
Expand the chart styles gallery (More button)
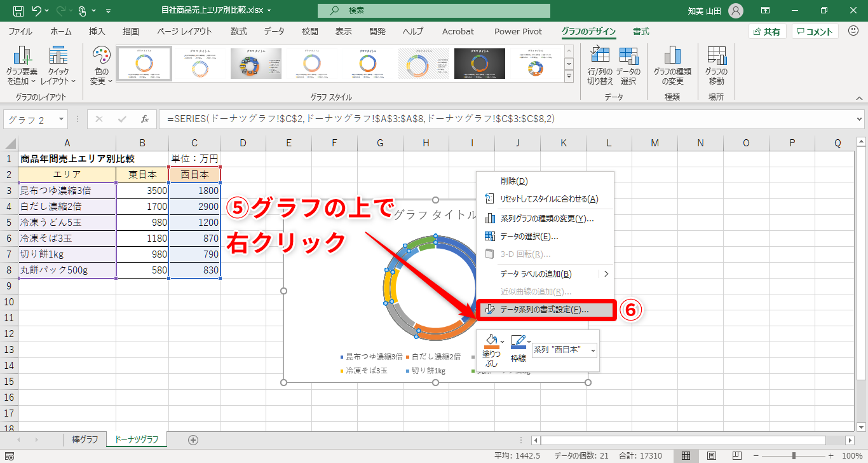tap(569, 76)
